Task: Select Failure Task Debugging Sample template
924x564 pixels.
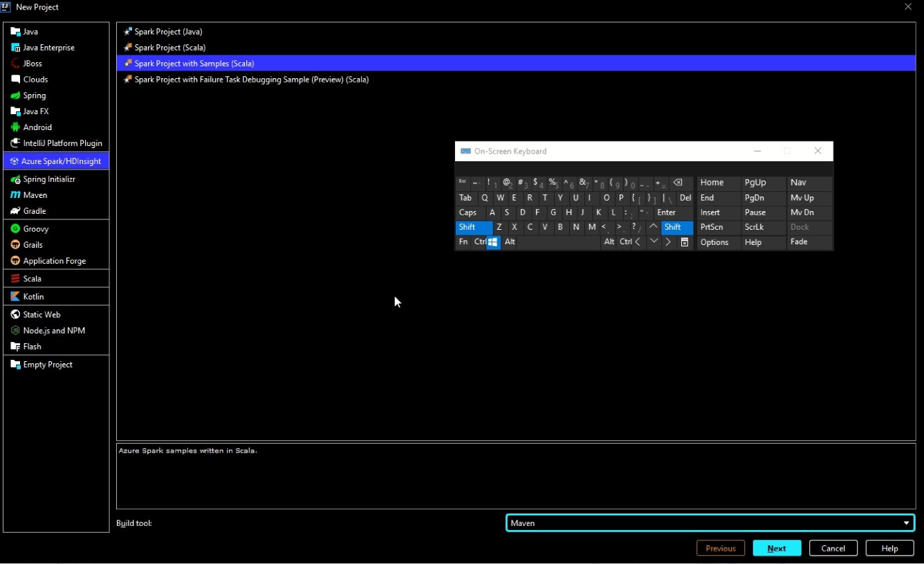Action: tap(516, 80)
